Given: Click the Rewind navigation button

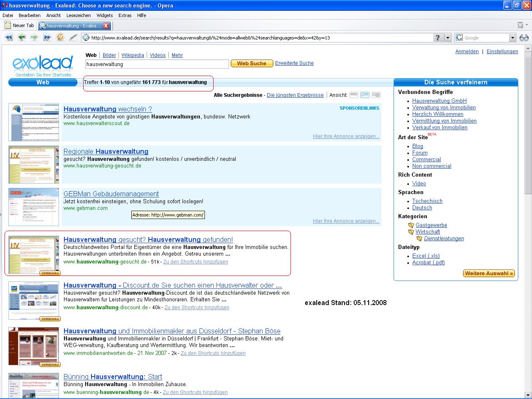Looking at the screenshot, I should [x=9, y=37].
